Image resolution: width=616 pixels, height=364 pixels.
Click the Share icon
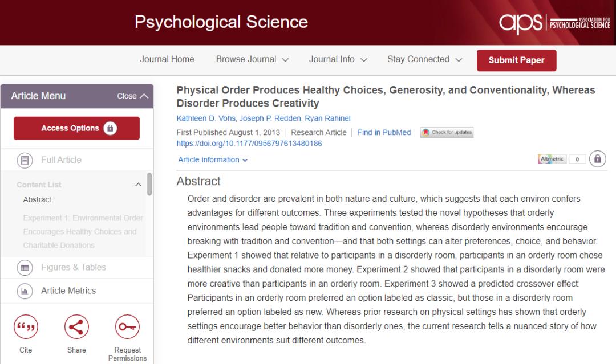[x=76, y=327]
